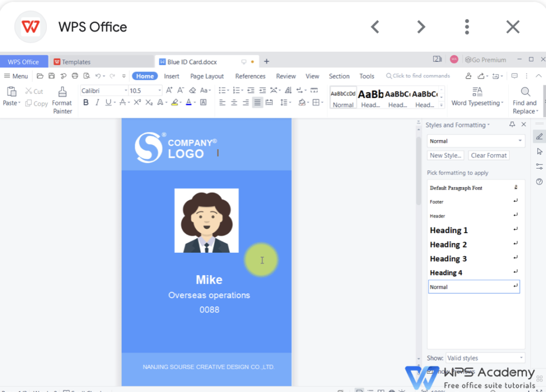Open the Word Typesetting dropdown

[x=477, y=103]
